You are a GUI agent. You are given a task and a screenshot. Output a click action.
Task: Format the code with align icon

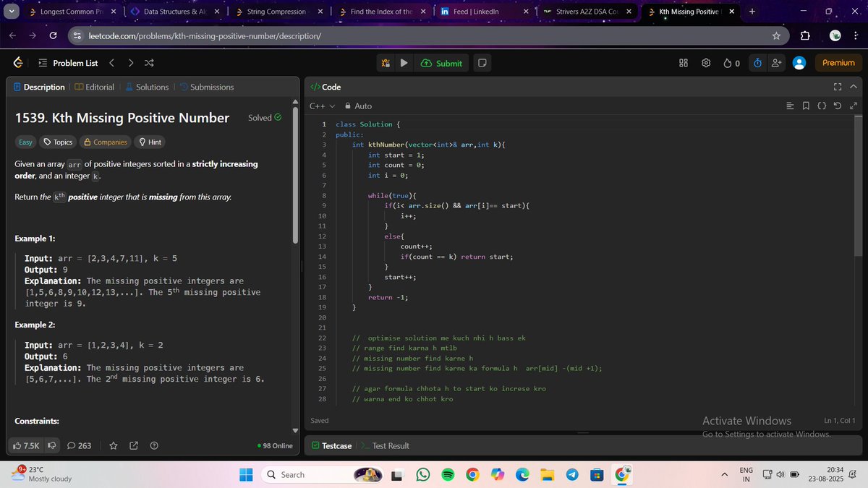(790, 106)
